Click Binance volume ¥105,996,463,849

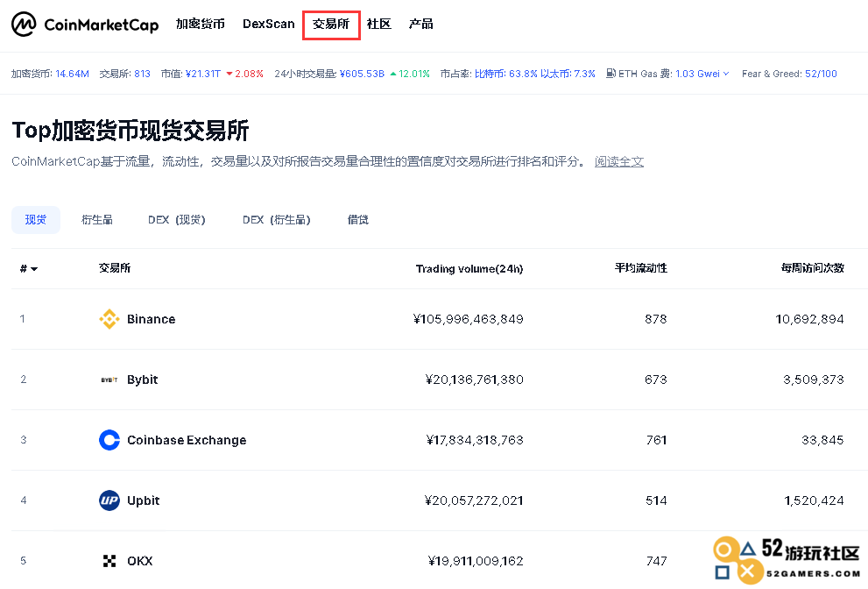coord(469,319)
